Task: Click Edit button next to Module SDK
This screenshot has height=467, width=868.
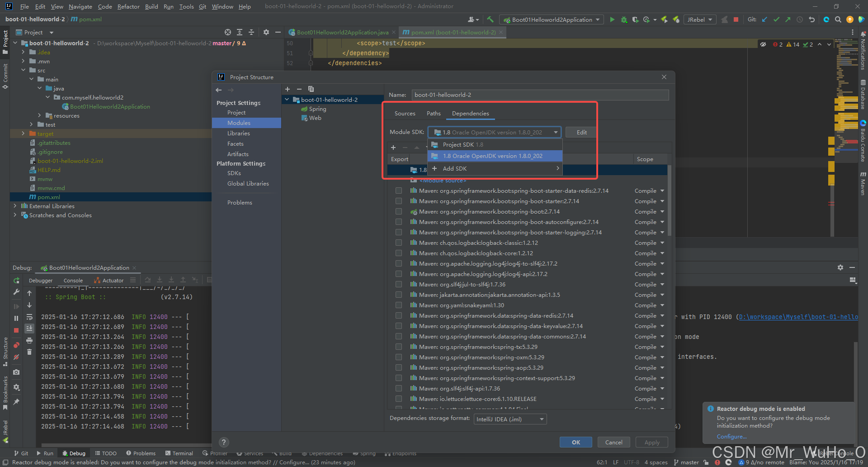Action: coord(582,132)
